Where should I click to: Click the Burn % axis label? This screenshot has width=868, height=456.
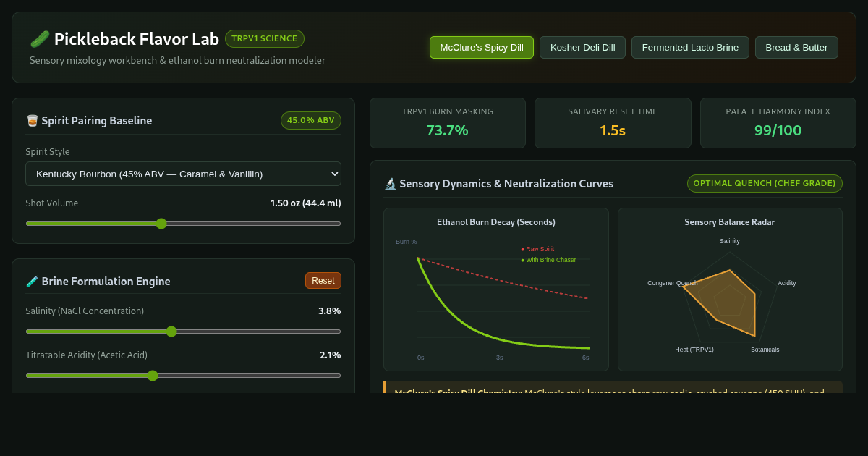(x=407, y=242)
